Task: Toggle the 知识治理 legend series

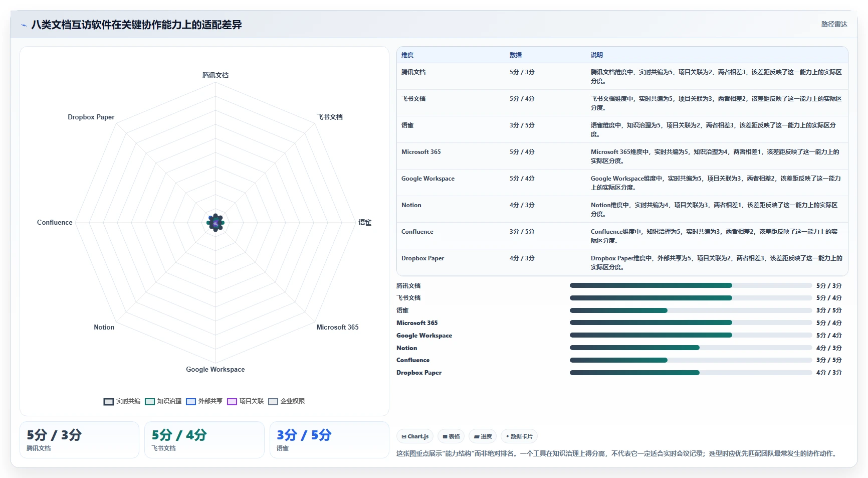Action: click(163, 401)
